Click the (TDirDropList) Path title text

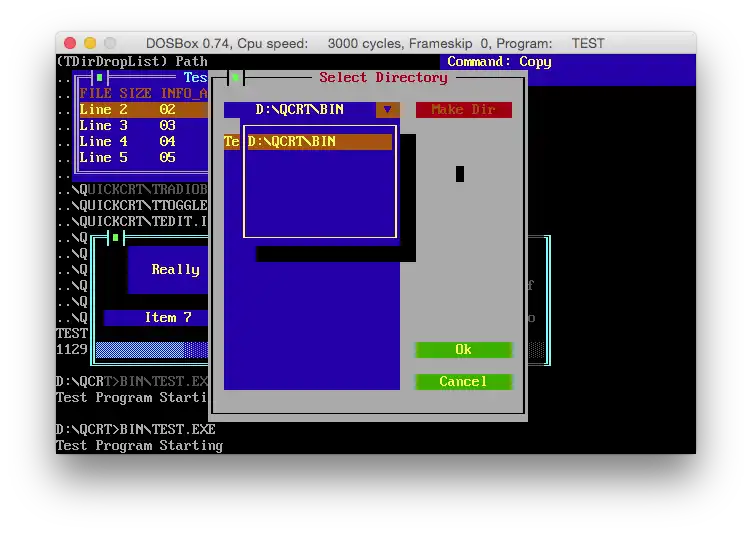click(x=132, y=61)
